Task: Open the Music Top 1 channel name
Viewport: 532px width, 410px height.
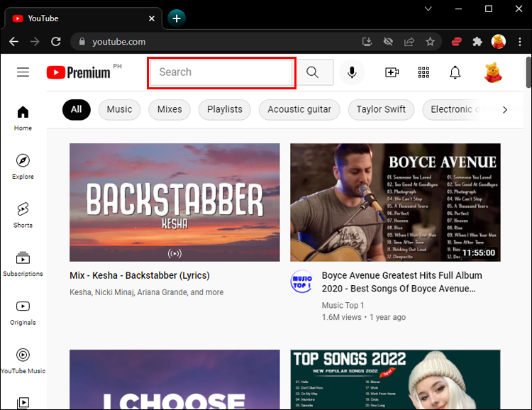Action: tap(343, 306)
